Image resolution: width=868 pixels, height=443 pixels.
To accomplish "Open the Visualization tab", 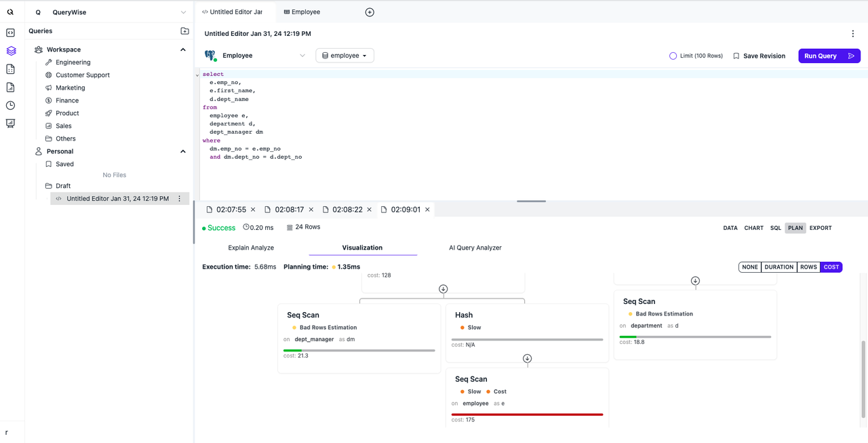I will (x=362, y=248).
